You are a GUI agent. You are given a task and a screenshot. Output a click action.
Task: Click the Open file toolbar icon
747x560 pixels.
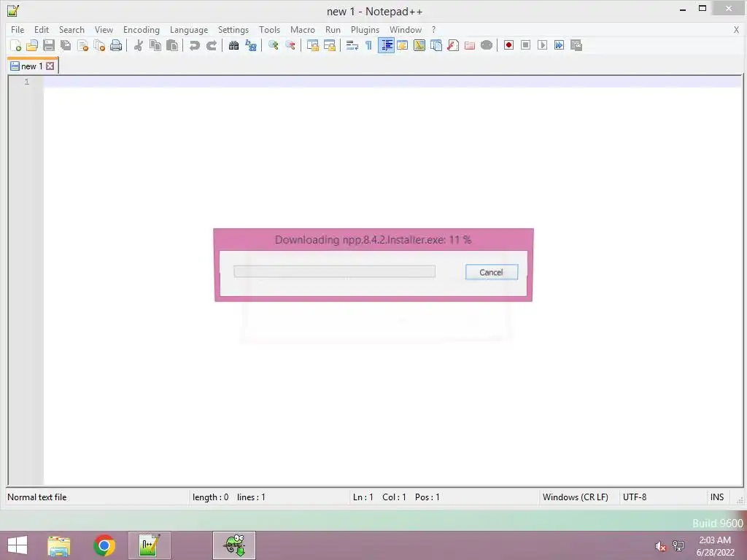[32, 45]
